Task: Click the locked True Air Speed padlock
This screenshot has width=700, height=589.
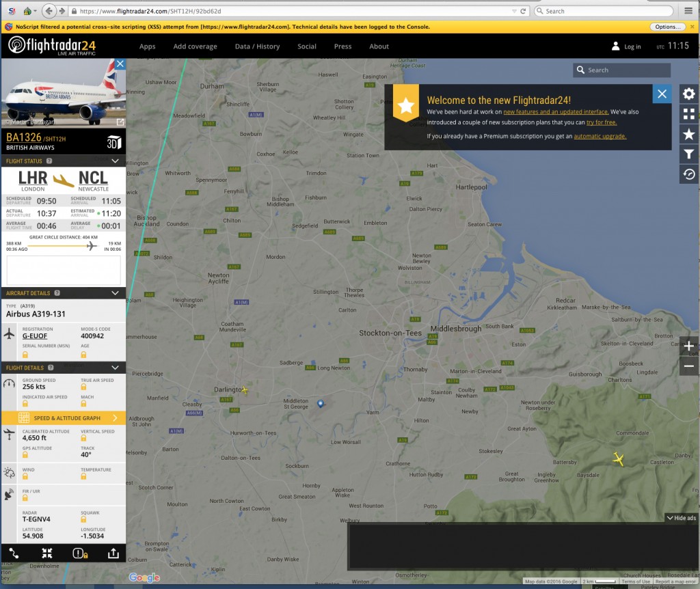Action: pyautogui.click(x=83, y=387)
